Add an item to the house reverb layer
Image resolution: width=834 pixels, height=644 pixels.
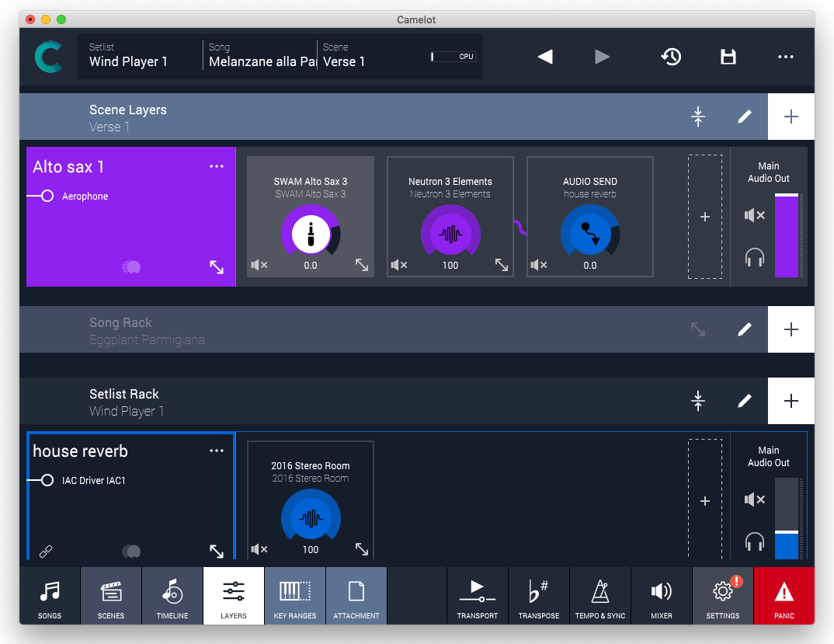(x=705, y=501)
